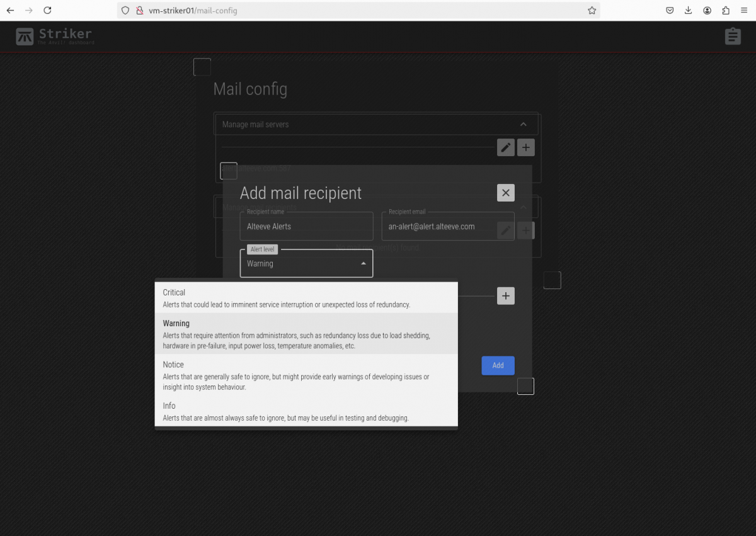Close the Add mail recipient dialog
Screen dimensions: 756x536
[x=505, y=193]
